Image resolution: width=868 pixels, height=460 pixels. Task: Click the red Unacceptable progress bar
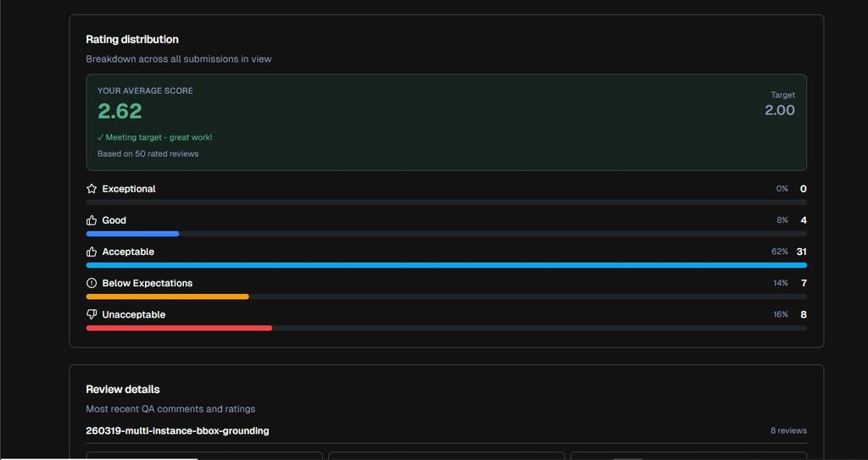tap(180, 328)
